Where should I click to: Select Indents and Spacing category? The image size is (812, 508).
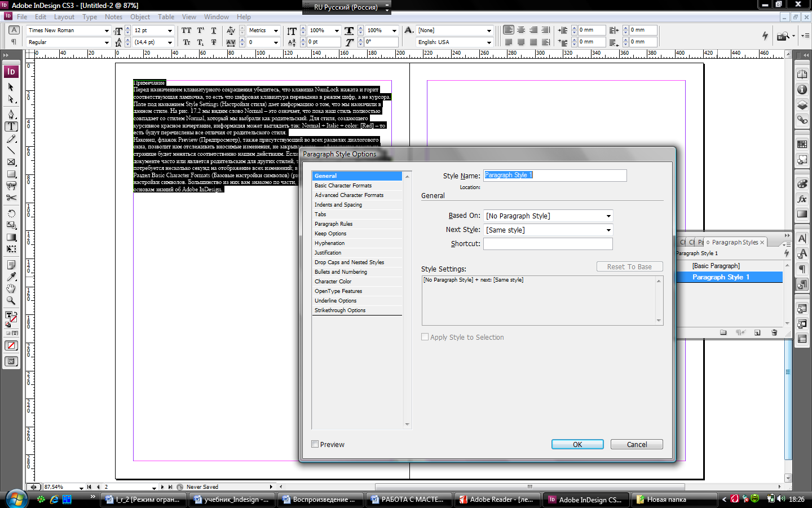[x=357, y=204]
